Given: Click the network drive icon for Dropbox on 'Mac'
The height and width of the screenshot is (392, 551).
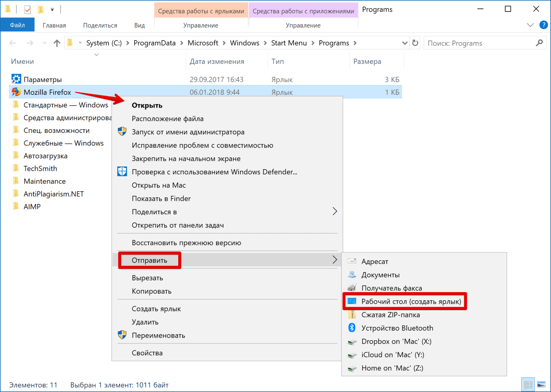Looking at the screenshot, I should (x=352, y=342).
